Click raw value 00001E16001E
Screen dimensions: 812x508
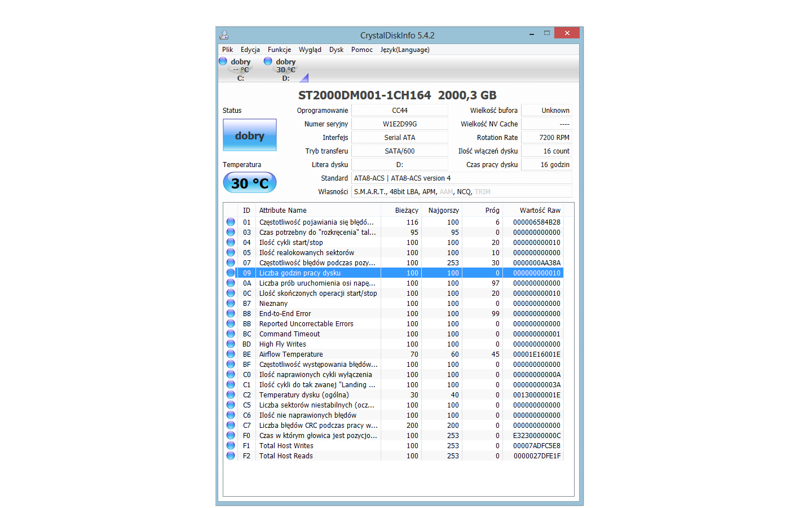(536, 354)
